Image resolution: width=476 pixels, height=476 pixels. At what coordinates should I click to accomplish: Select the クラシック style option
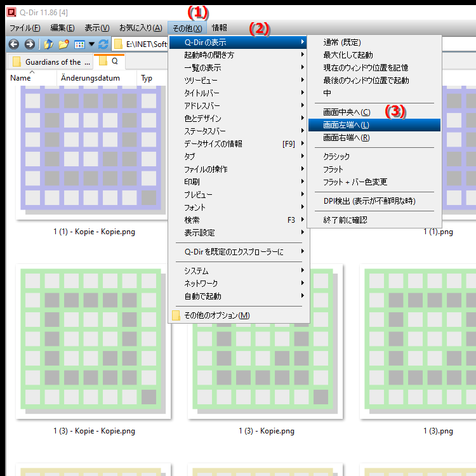point(374,157)
